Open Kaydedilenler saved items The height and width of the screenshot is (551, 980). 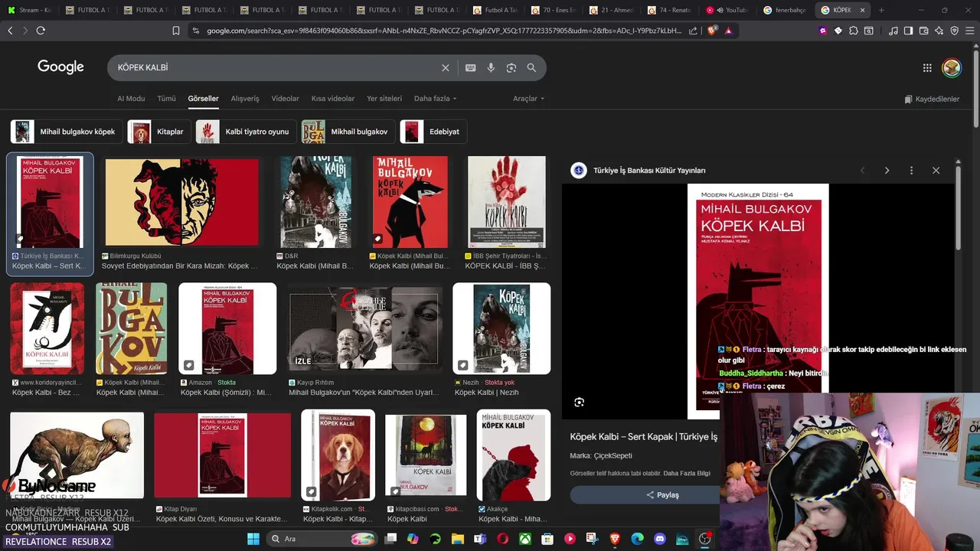coord(932,99)
